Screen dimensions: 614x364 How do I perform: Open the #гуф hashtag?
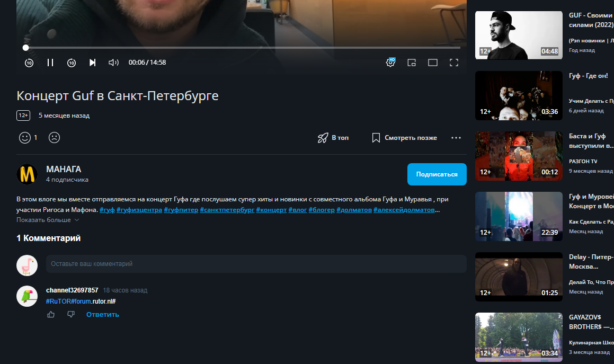[107, 210]
